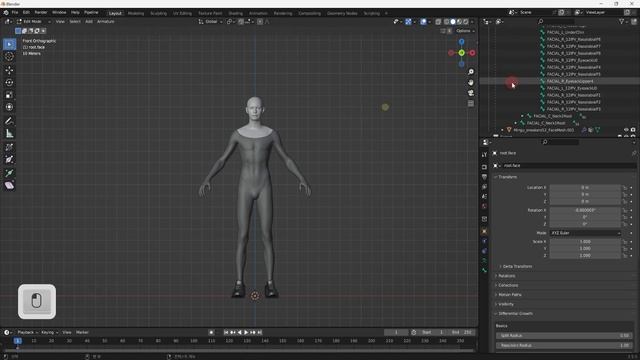The height and width of the screenshot is (360, 640).
Task: Toggle show gizmo button
Action: point(408,22)
